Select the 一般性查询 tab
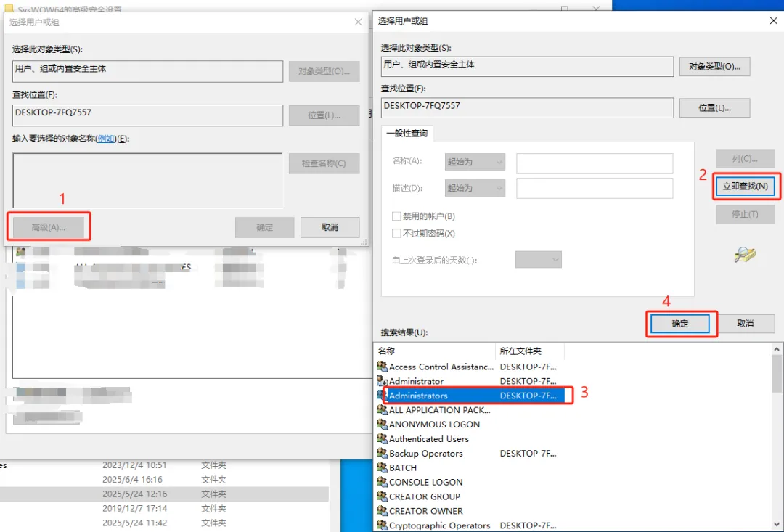 coord(407,133)
